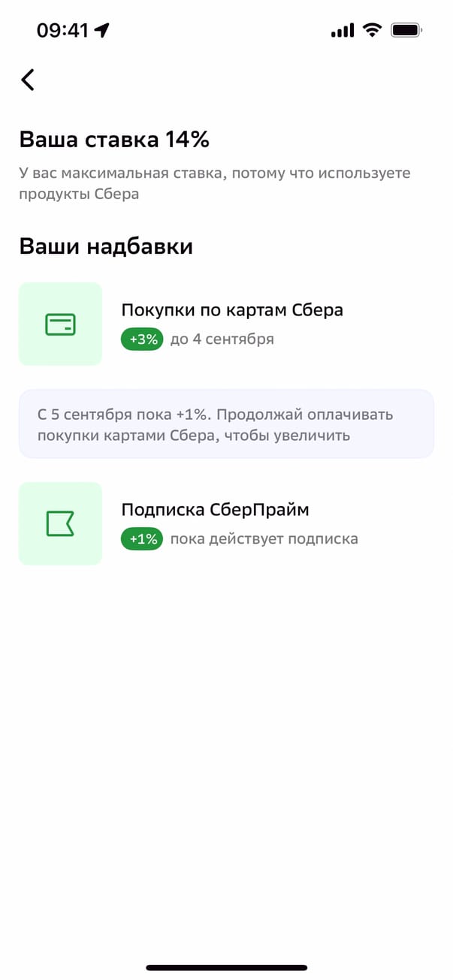Viewport: 453px width, 980px height.
Task: Open "Подписка СберПрайм" bonus
Action: [x=216, y=510]
